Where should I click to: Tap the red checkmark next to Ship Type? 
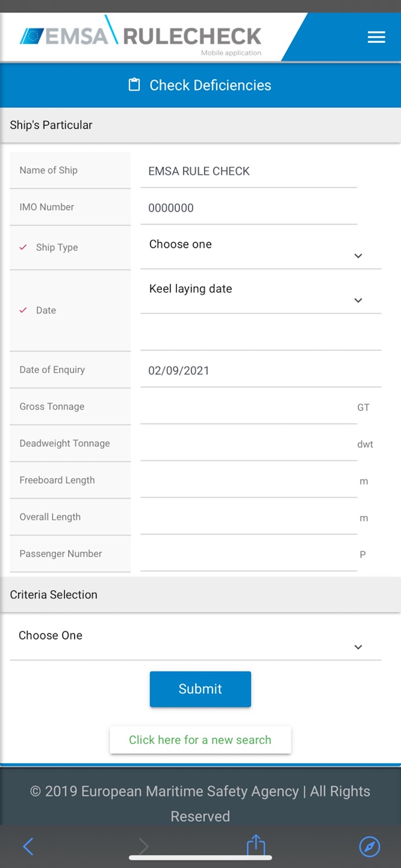tap(23, 247)
